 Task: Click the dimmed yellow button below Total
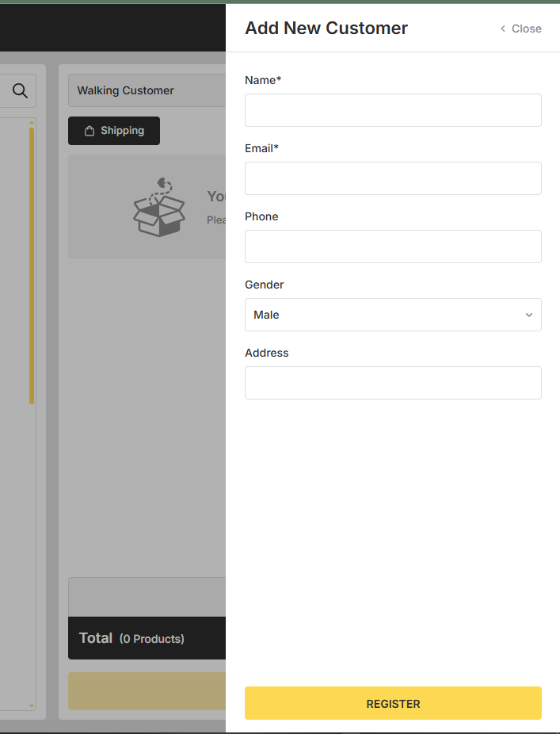pyautogui.click(x=147, y=691)
